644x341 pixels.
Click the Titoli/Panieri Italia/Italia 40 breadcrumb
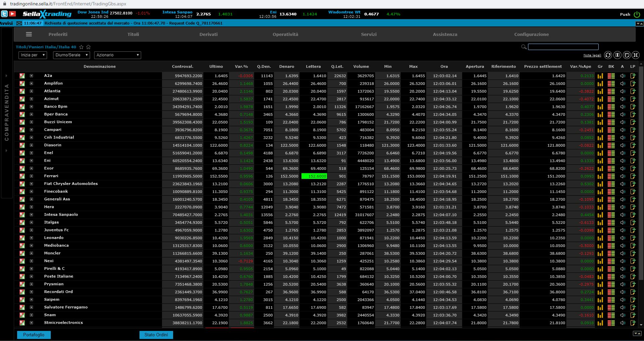tap(46, 47)
